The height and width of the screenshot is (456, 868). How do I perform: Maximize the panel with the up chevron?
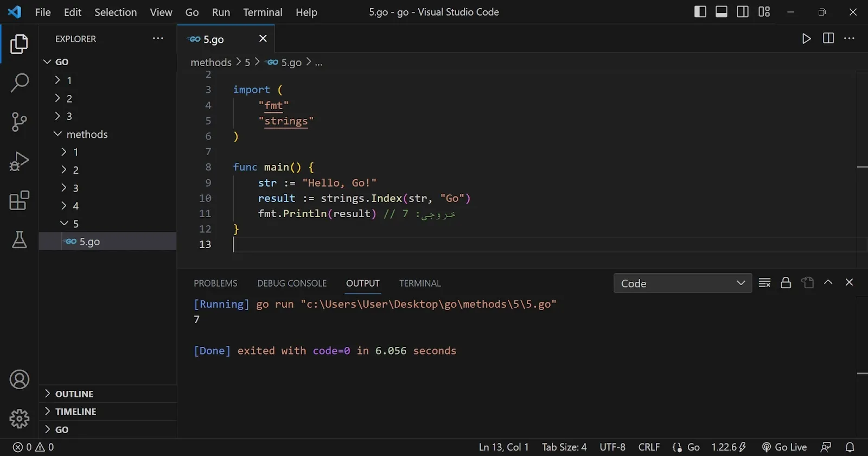[x=828, y=282]
